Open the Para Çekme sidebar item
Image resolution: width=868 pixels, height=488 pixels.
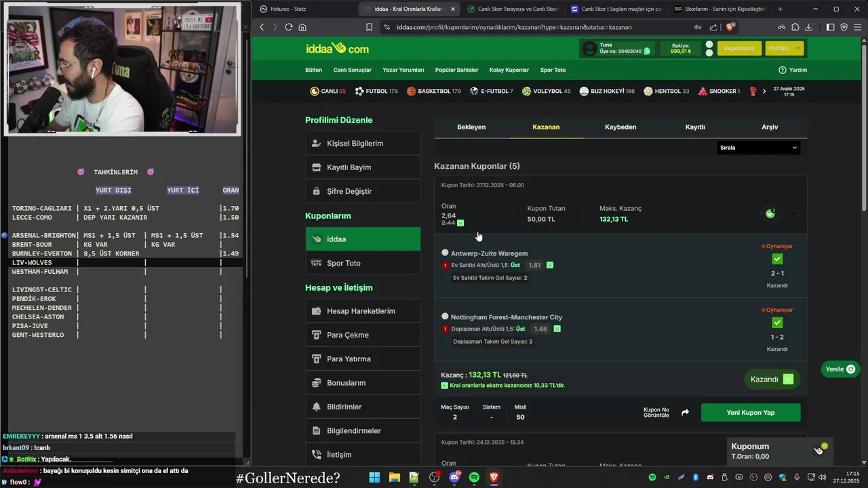(363, 335)
